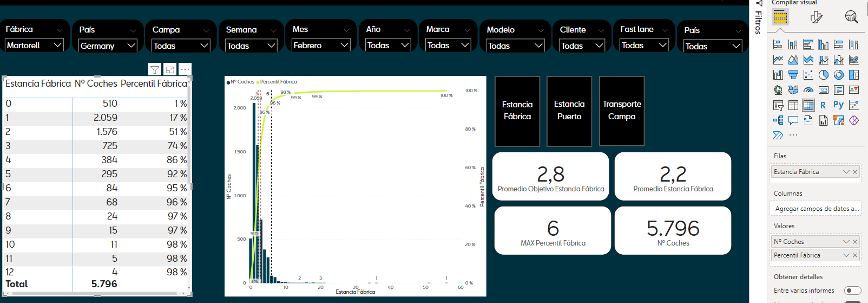Switch to the Compilar visual build tab
The image size is (868, 303).
coord(780,17)
